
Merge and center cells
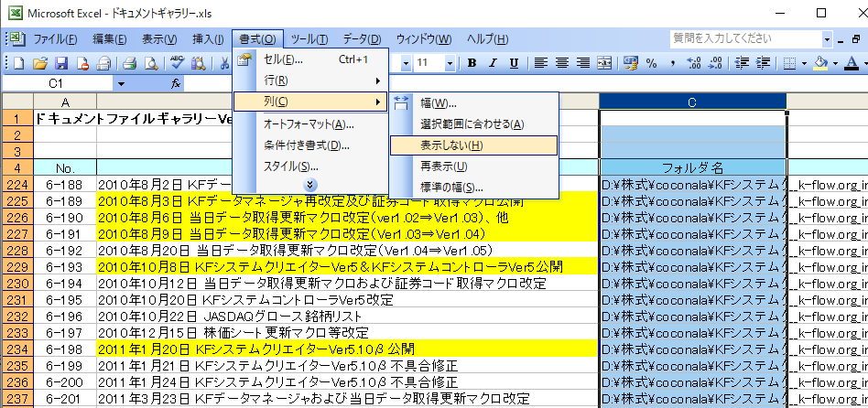[x=604, y=63]
